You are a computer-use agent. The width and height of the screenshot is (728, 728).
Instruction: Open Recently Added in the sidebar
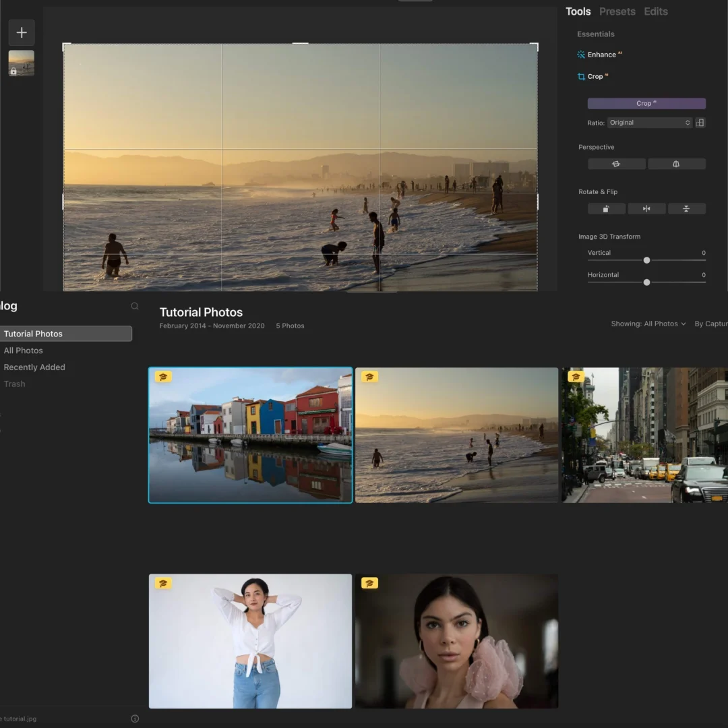coord(34,367)
